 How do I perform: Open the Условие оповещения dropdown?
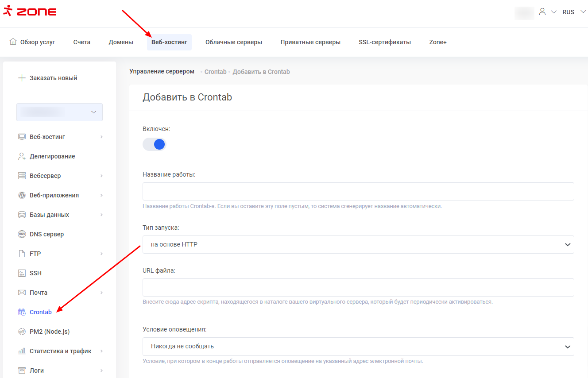pos(358,346)
